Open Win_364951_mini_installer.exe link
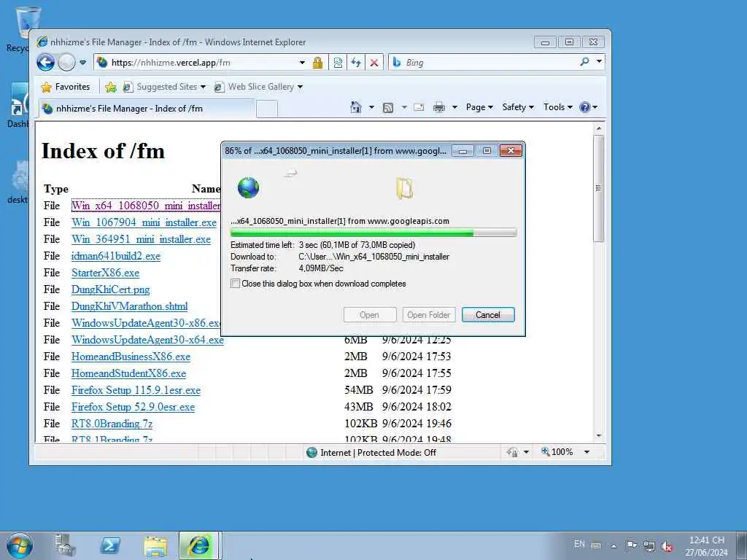 pos(141,239)
